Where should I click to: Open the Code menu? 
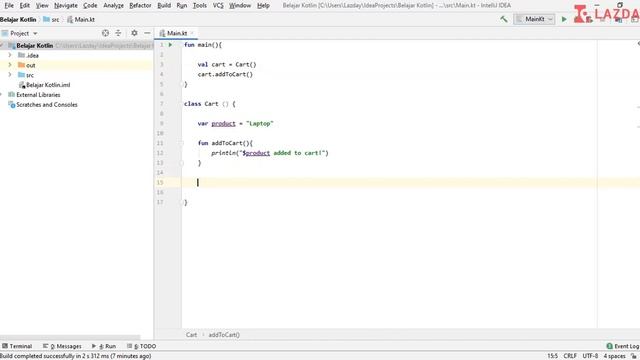tap(90, 6)
